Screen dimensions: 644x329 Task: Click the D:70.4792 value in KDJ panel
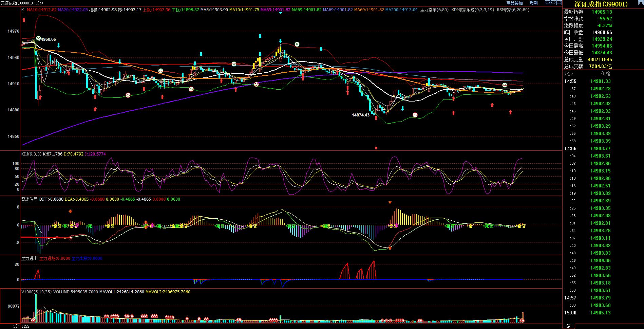(74, 154)
